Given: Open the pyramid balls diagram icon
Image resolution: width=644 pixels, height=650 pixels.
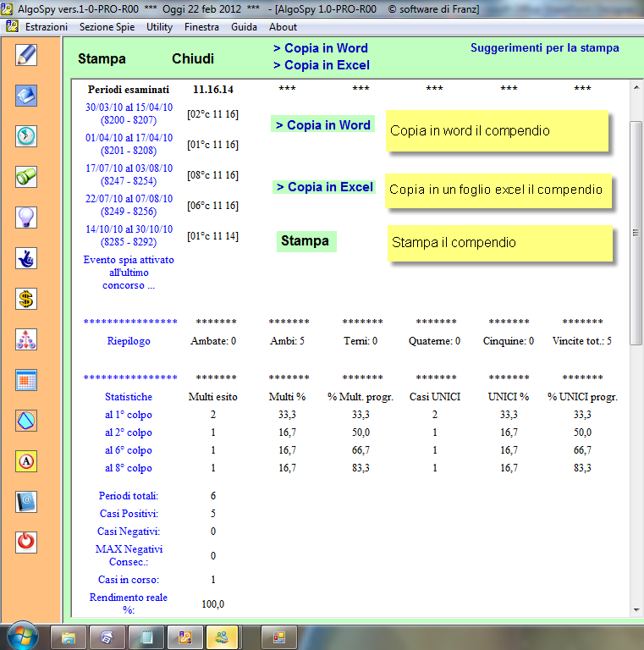Looking at the screenshot, I should 26,339.
